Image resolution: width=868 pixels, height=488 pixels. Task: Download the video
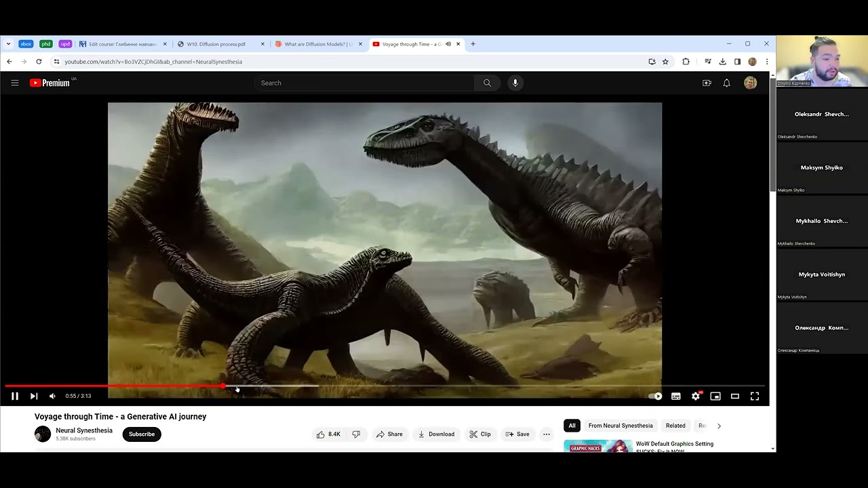(x=437, y=434)
